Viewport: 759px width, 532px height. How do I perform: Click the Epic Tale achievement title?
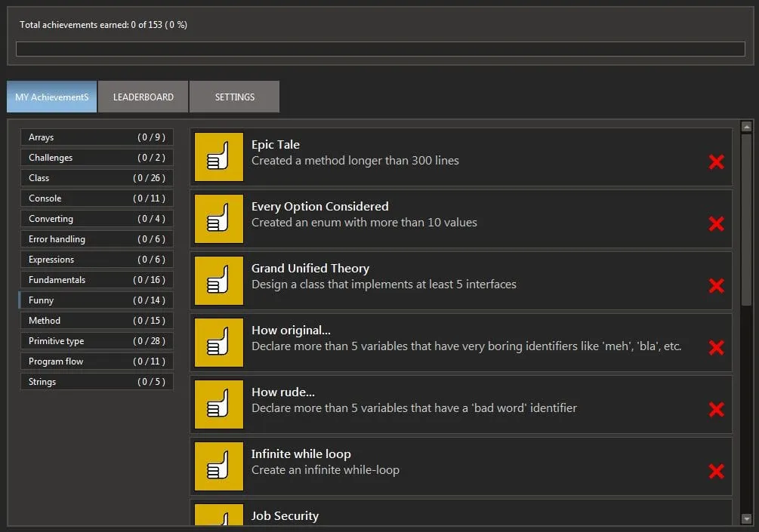tap(276, 145)
